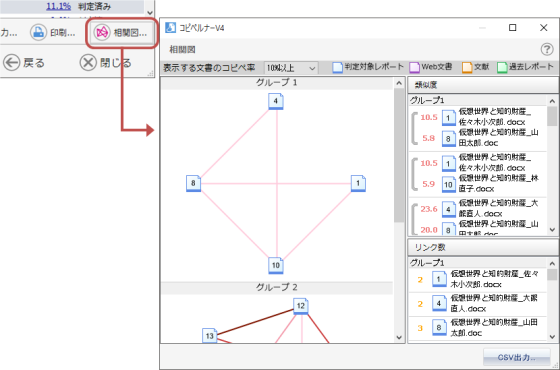The width and height of the screenshot is (560, 370).
Task: Click the リンク数 panel header
Action: (x=483, y=247)
